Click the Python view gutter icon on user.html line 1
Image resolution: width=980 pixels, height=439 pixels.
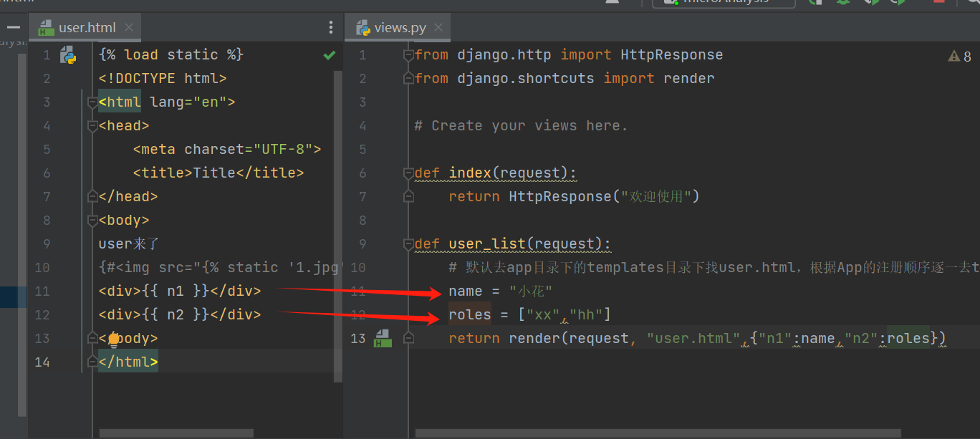[68, 54]
